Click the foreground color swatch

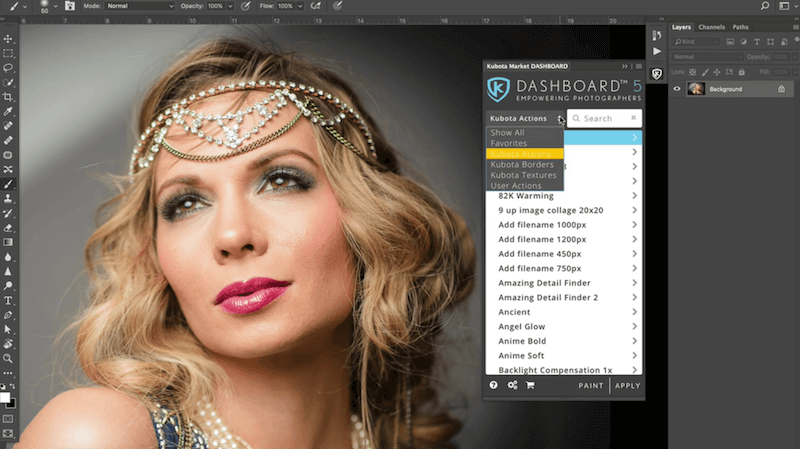(x=5, y=397)
